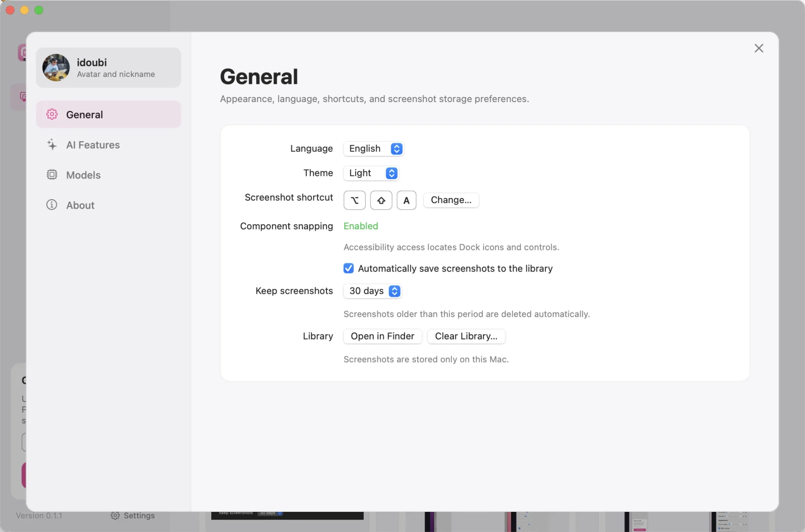Click the Option key symbol in shortcut
The width and height of the screenshot is (805, 532).
(355, 200)
